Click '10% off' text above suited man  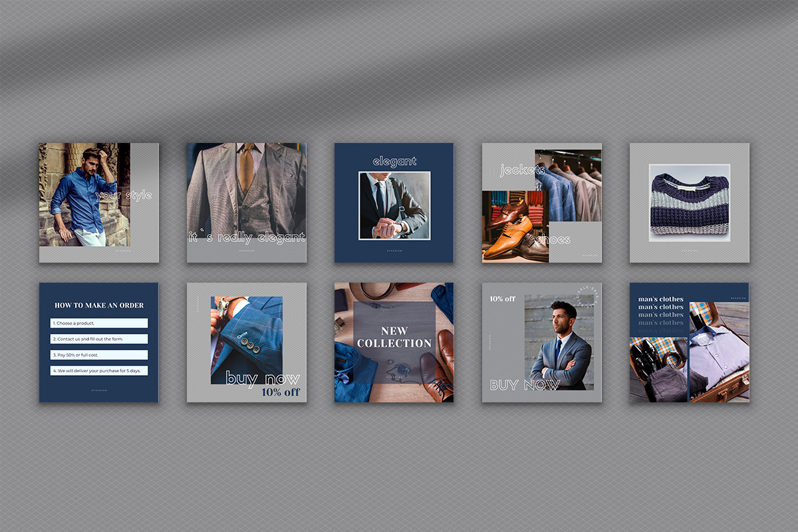[503, 299]
